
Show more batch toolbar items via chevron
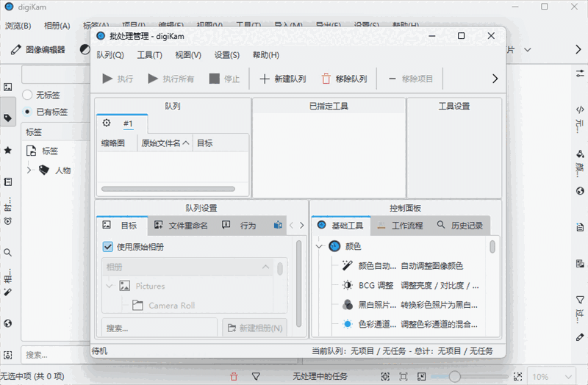(x=495, y=79)
